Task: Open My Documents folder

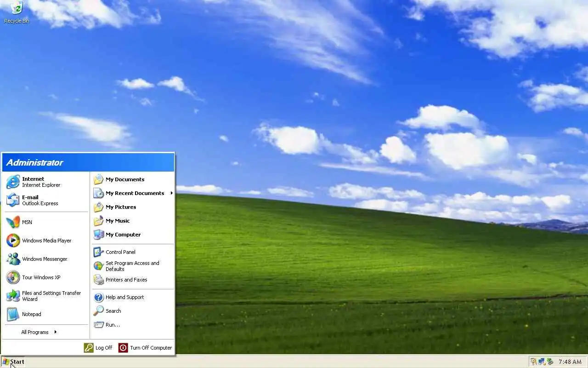Action: coord(133,179)
